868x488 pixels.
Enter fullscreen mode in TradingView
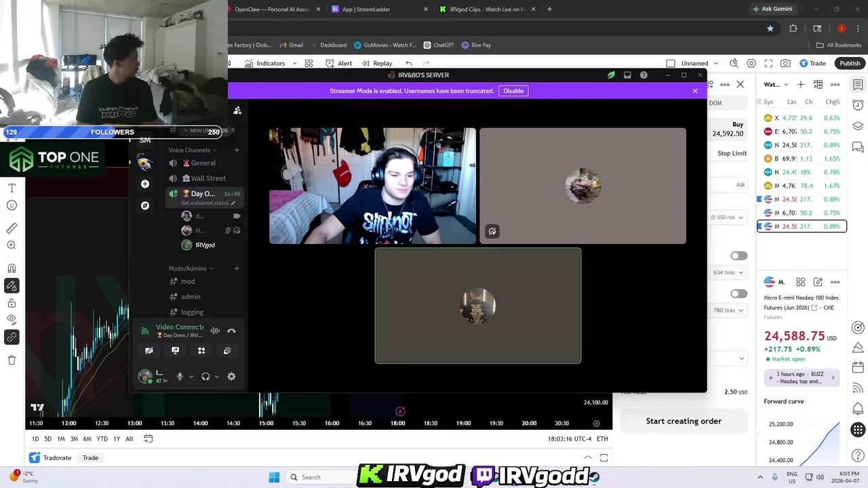pos(768,63)
